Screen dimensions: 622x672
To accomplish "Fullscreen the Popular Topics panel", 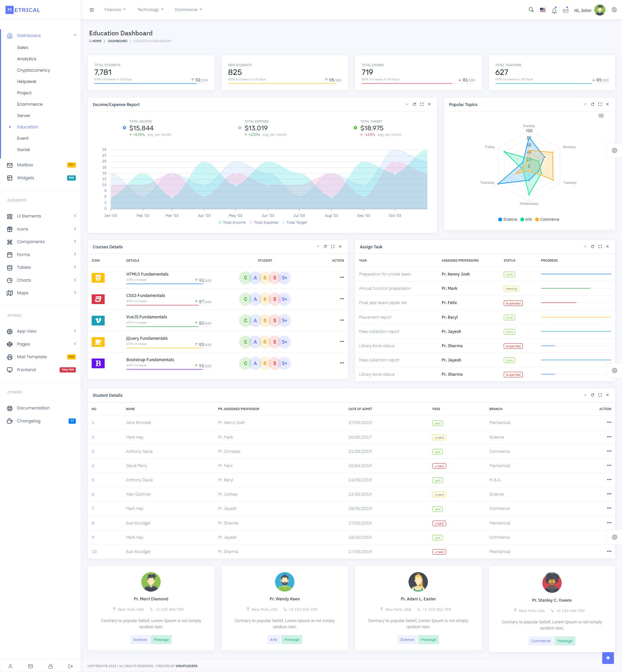I will pos(600,104).
